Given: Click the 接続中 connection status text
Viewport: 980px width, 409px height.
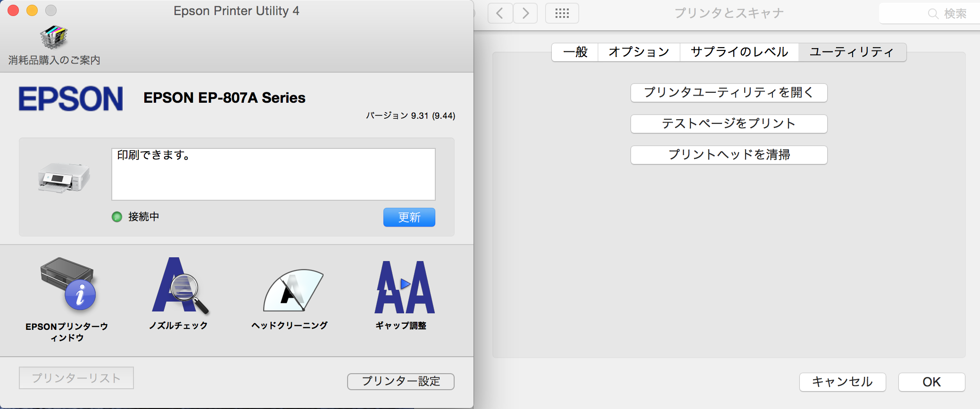Looking at the screenshot, I should tap(144, 217).
